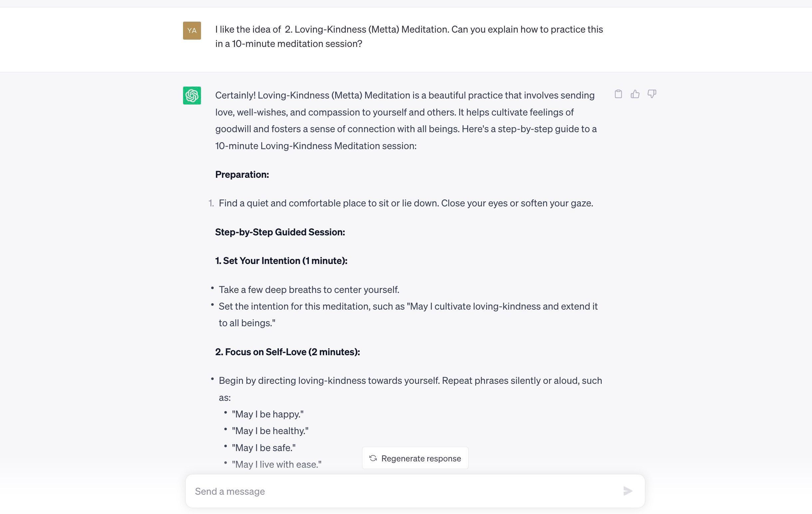Click the Send a message field
Screen dimensions: 812x514
(371, 491)
